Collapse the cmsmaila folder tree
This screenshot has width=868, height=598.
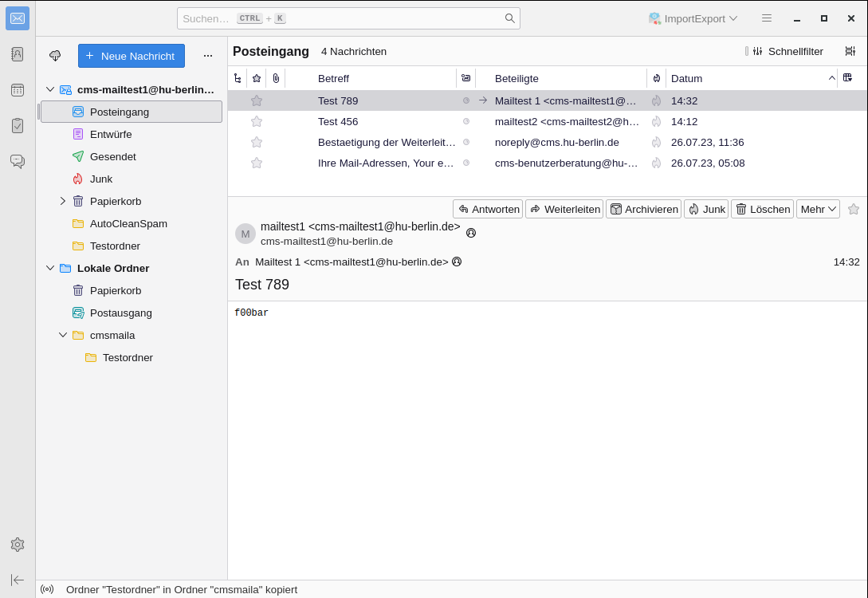coord(63,335)
